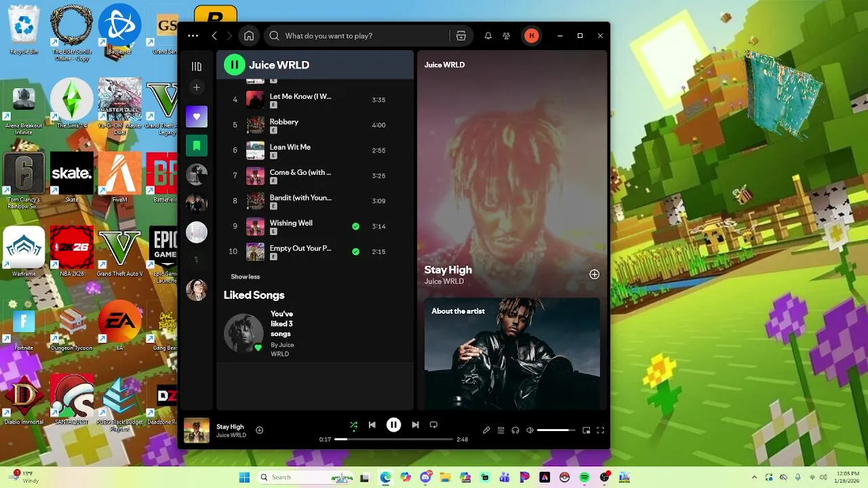Open Diablo Immortal desktop shortcut
This screenshot has height=488, width=868.
click(x=24, y=400)
